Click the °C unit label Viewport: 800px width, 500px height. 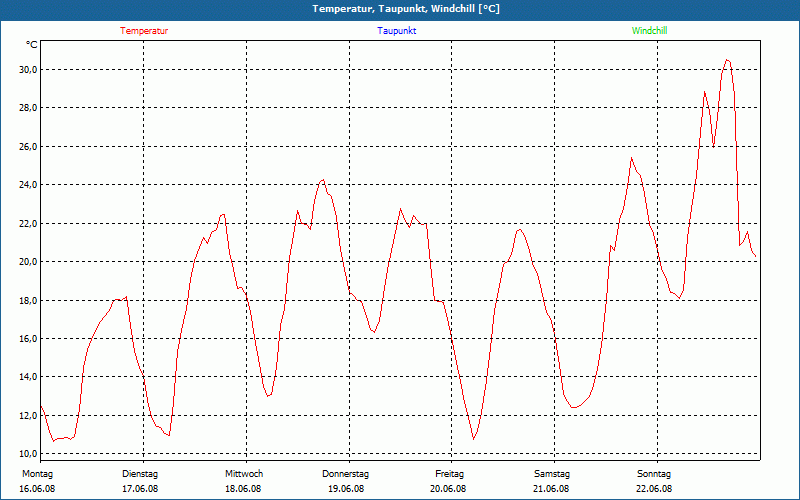32,45
